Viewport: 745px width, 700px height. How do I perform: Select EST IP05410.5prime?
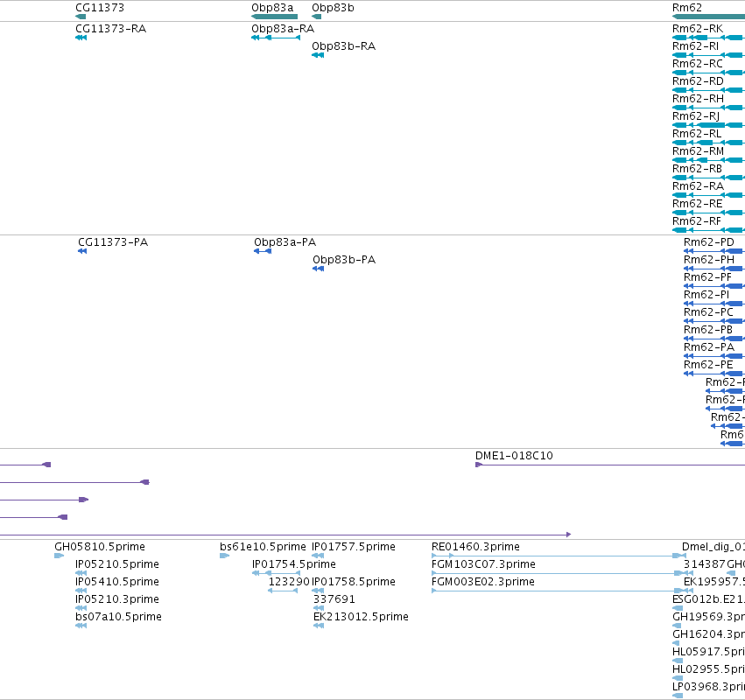[x=117, y=582]
